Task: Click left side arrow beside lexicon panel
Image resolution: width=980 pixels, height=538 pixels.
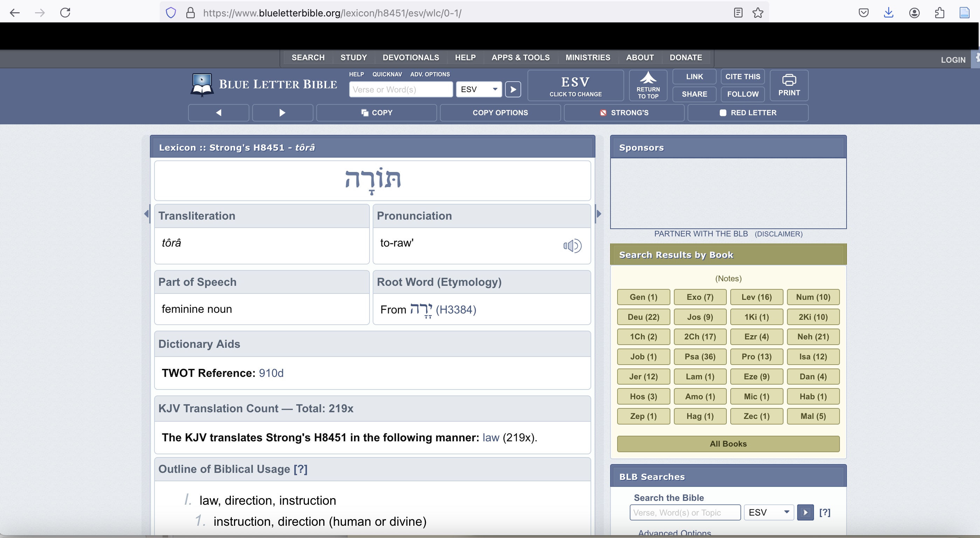Action: coord(146,213)
